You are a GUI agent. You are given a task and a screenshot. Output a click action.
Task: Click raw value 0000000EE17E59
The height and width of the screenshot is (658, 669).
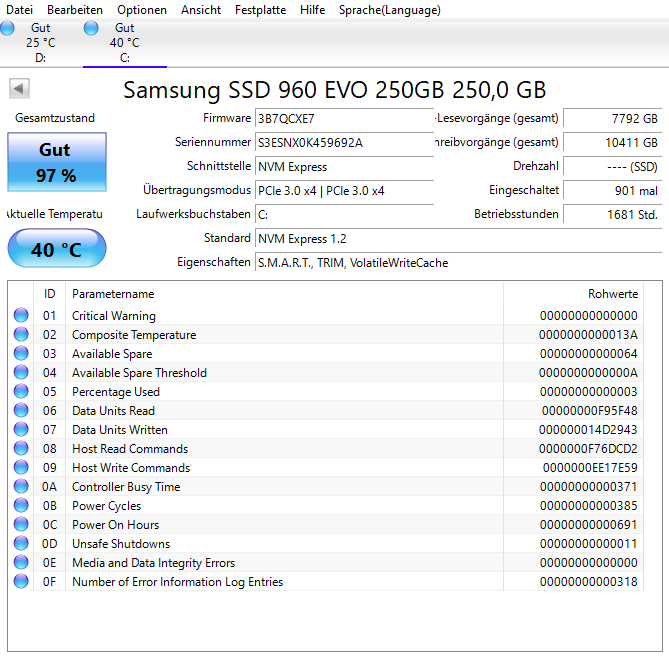tap(590, 468)
